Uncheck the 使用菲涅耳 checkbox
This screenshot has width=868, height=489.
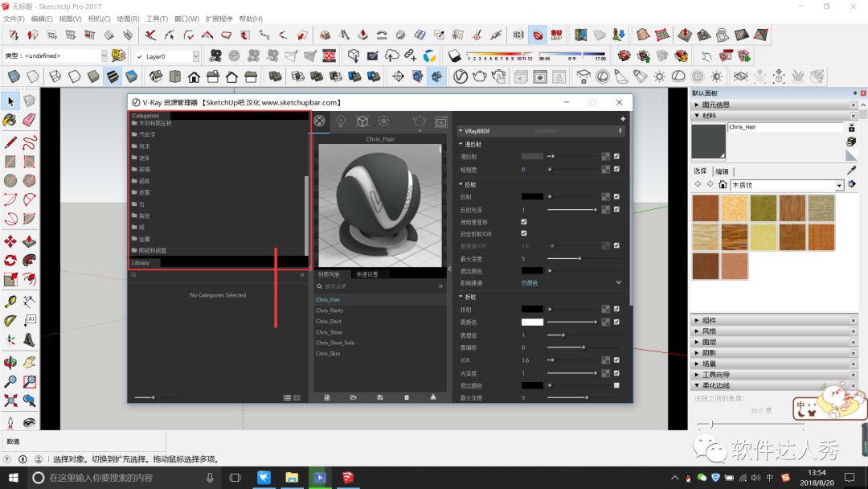(524, 221)
